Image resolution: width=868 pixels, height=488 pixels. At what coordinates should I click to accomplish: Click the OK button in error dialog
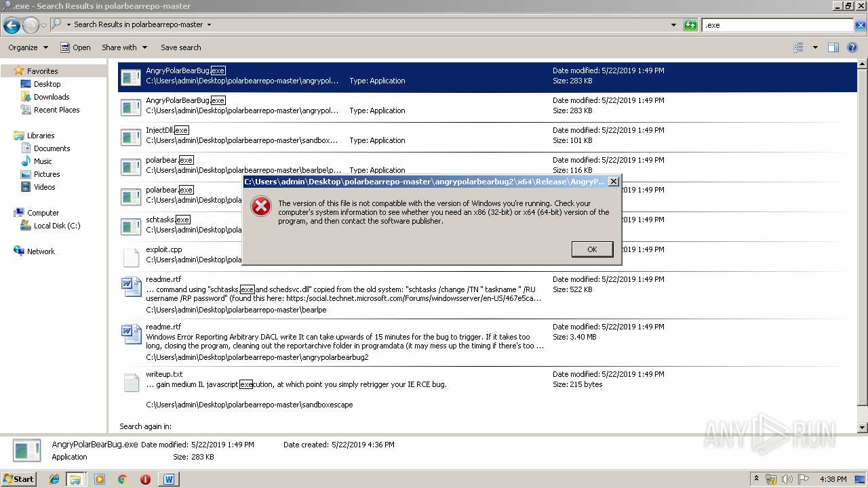(592, 249)
